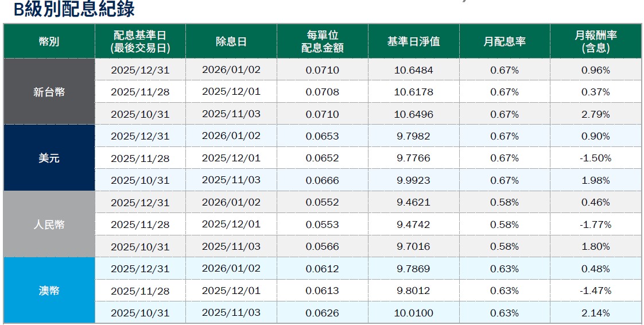Select the 除息日 column header
The image size is (644, 325).
231,41
